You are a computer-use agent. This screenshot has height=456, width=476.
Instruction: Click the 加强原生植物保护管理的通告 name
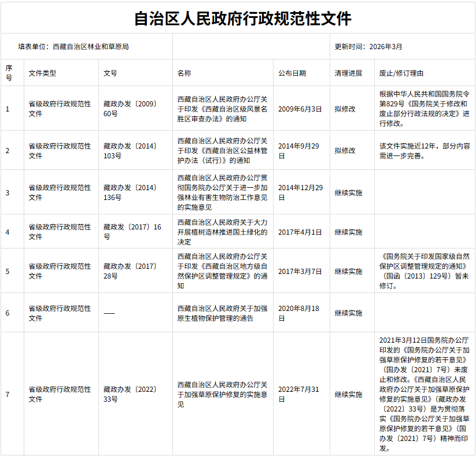pyautogui.click(x=222, y=313)
